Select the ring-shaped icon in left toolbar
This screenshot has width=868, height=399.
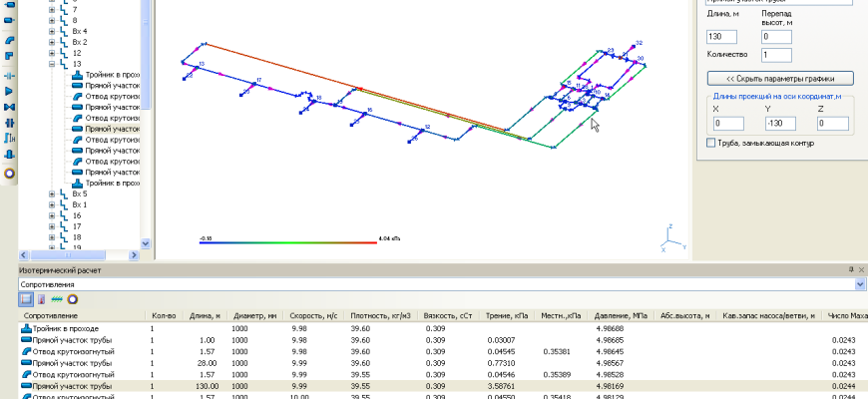[x=10, y=173]
